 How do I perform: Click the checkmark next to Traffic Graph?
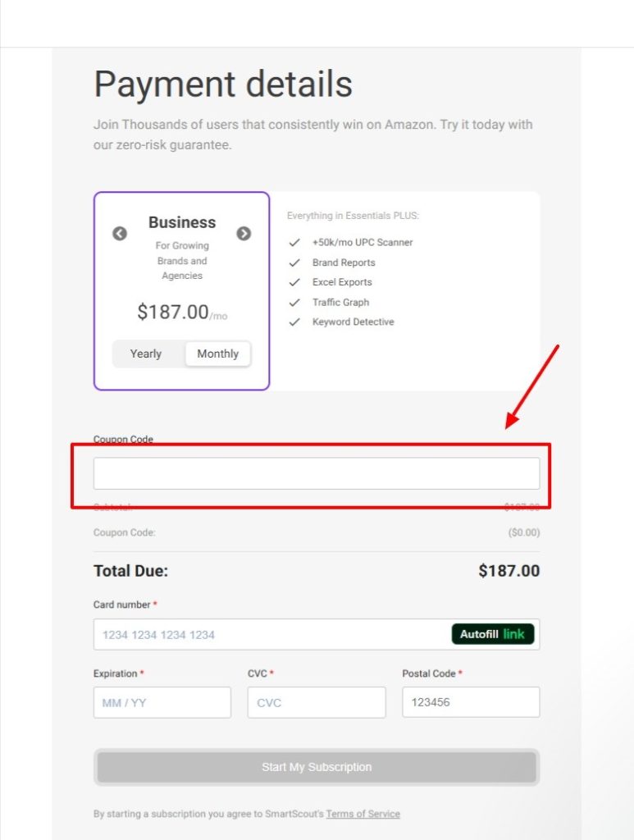pos(295,303)
